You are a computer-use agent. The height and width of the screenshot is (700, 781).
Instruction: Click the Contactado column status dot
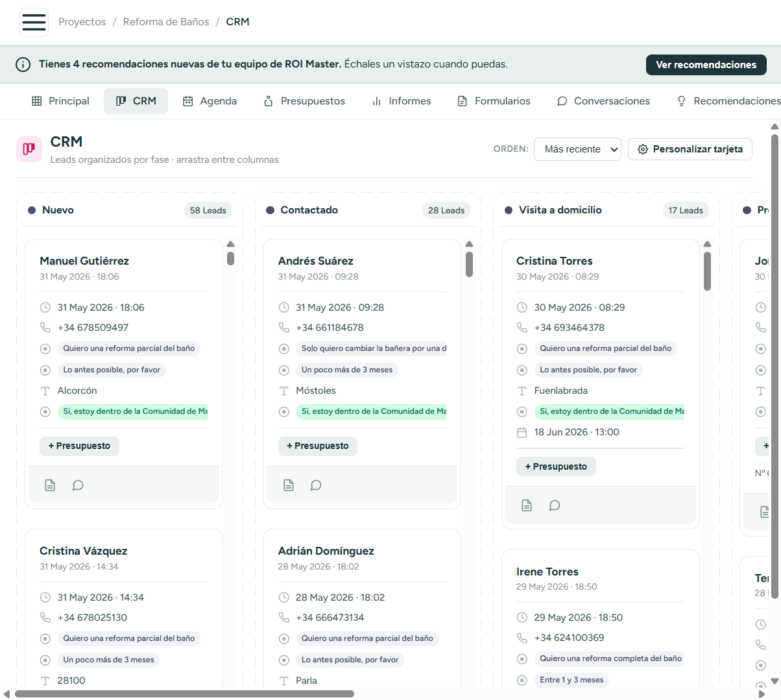pos(270,210)
